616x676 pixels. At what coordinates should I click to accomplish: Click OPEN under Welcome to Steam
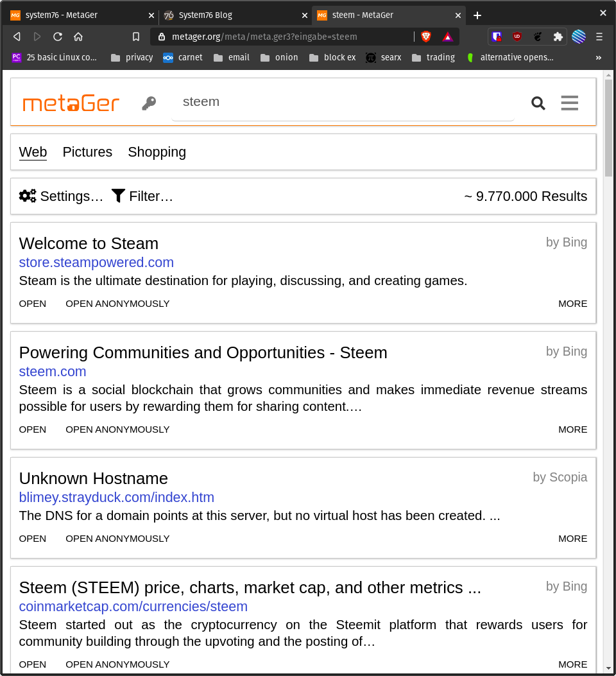33,304
